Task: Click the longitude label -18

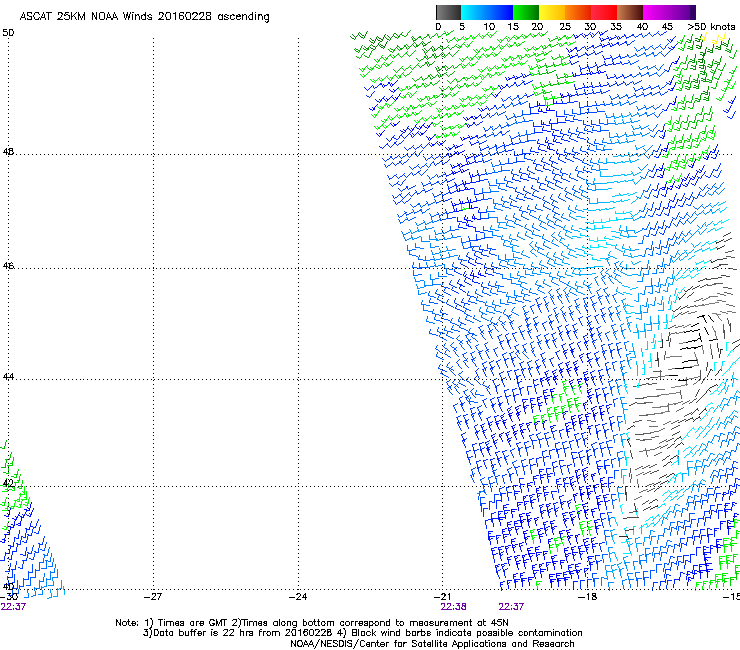Action: click(x=588, y=596)
